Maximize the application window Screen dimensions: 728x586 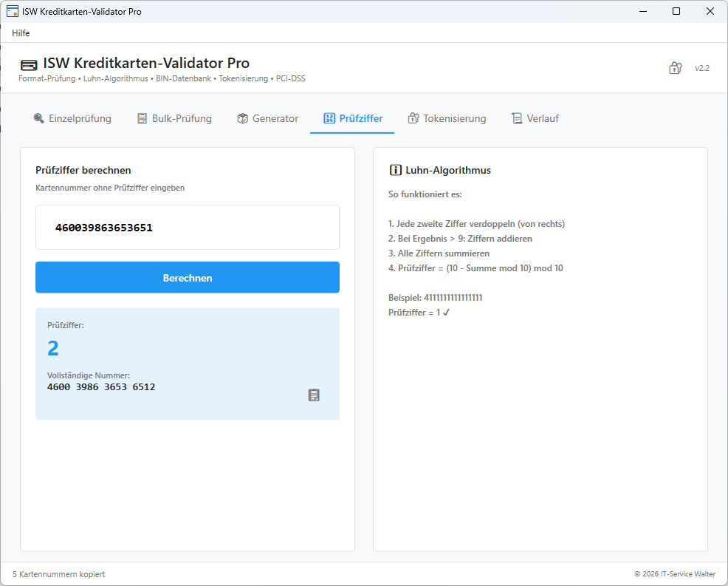pyautogui.click(x=676, y=11)
